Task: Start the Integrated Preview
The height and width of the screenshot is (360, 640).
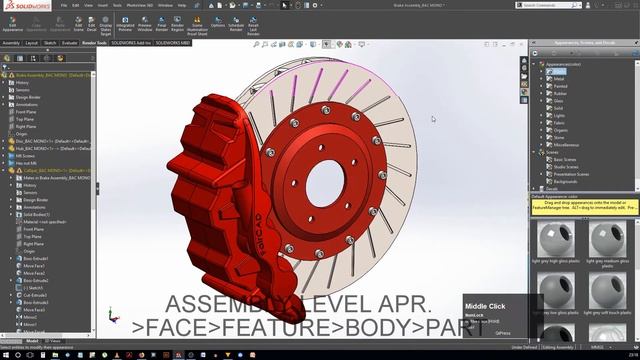Action: click(x=125, y=24)
